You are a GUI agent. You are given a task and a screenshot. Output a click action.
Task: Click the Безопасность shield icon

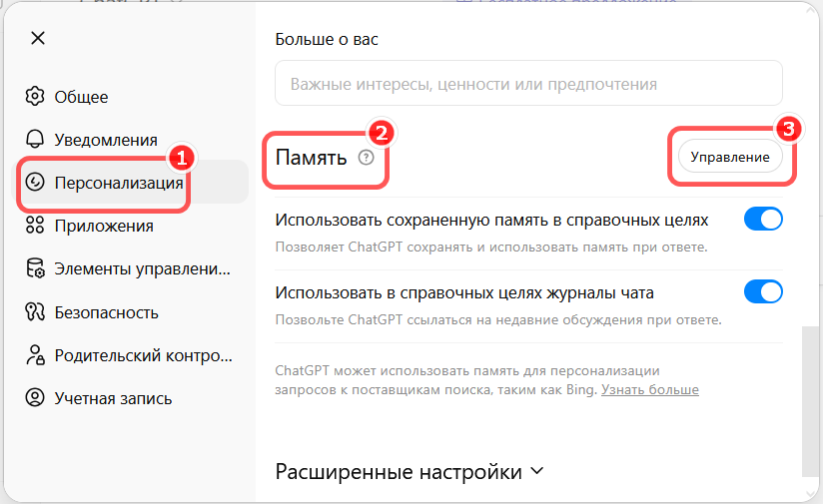(36, 312)
